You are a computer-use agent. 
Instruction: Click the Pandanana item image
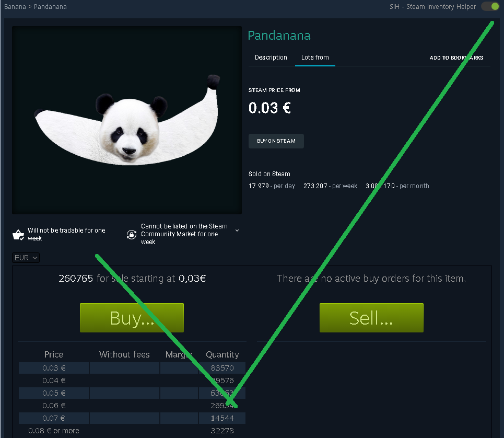[x=126, y=120]
